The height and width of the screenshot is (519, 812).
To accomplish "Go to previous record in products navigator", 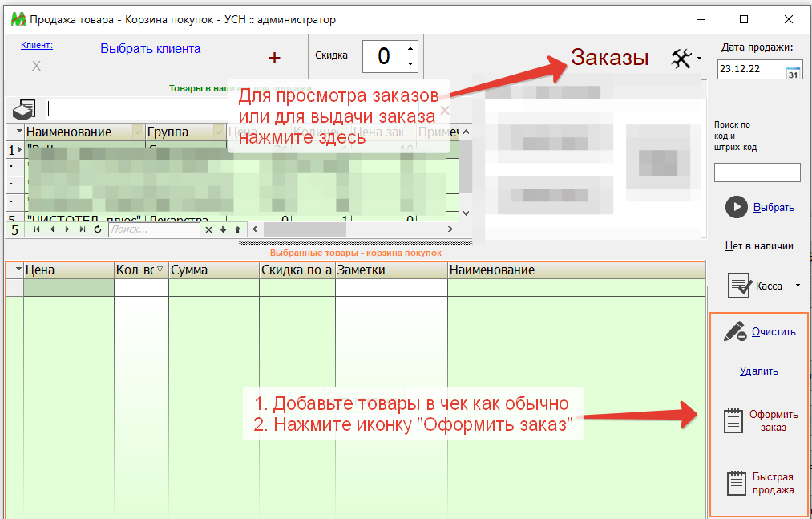I will 52,229.
